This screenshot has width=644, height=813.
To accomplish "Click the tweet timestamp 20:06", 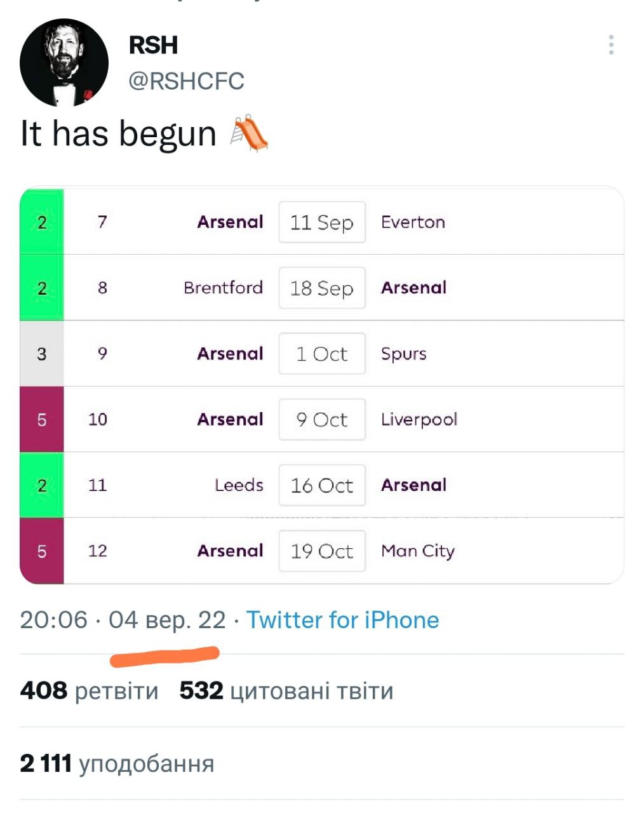I will coord(53,620).
